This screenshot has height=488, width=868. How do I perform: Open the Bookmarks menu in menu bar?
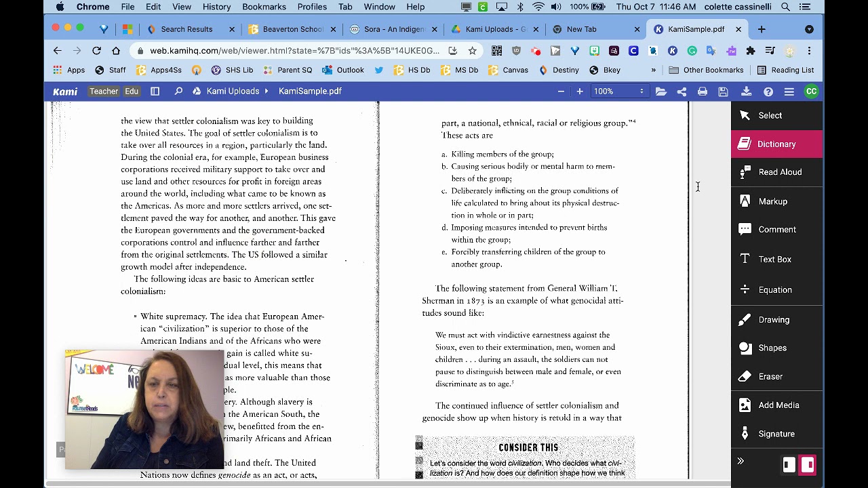pos(264,7)
